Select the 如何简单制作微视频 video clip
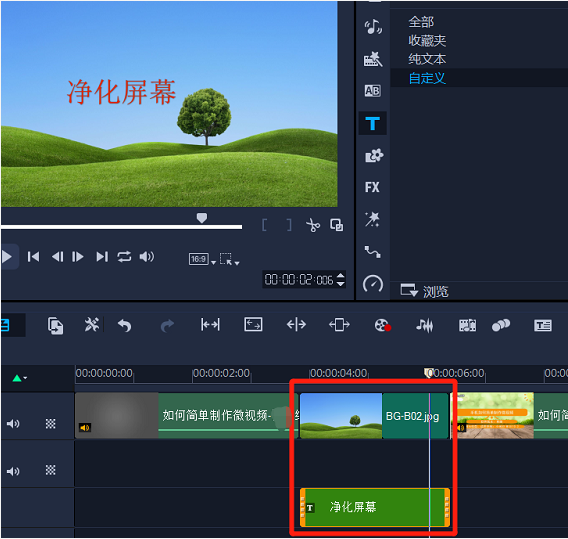The image size is (568, 539). [x=186, y=415]
